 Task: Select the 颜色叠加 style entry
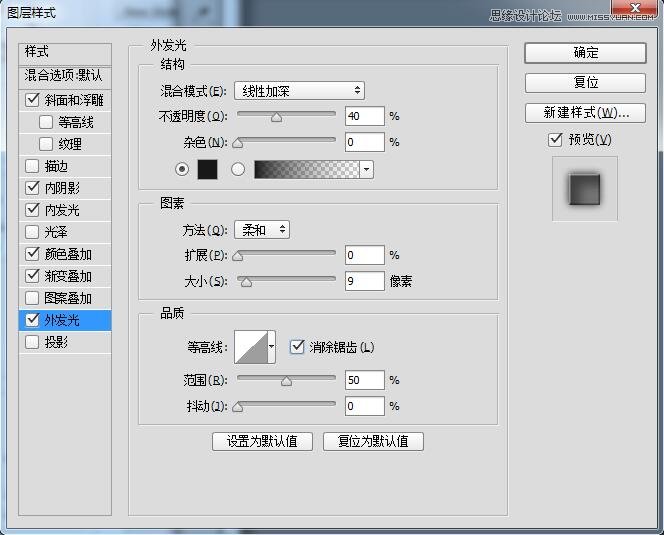click(x=68, y=254)
